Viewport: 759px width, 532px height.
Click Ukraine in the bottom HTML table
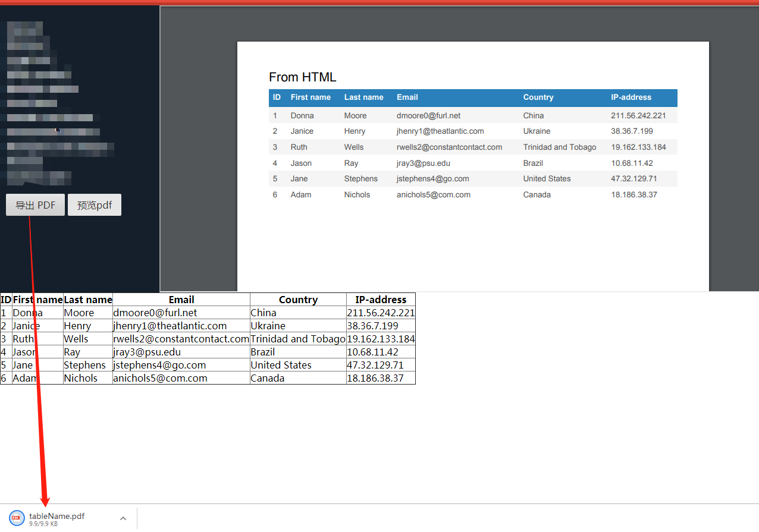[x=268, y=326]
